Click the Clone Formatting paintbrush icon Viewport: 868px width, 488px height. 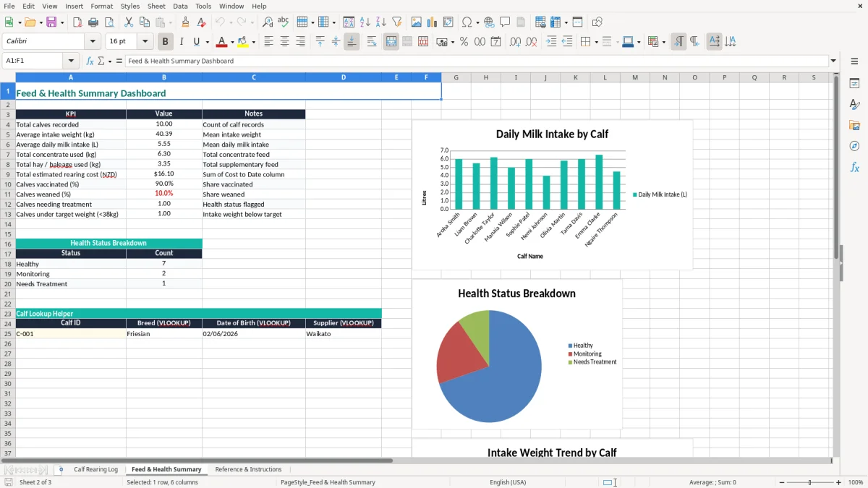pyautogui.click(x=185, y=22)
